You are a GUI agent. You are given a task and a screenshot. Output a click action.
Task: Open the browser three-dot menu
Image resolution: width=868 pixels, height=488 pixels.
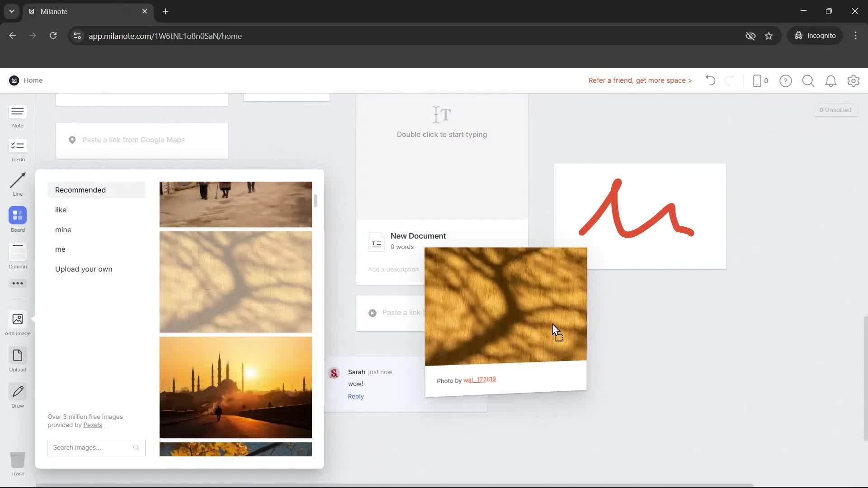point(855,36)
